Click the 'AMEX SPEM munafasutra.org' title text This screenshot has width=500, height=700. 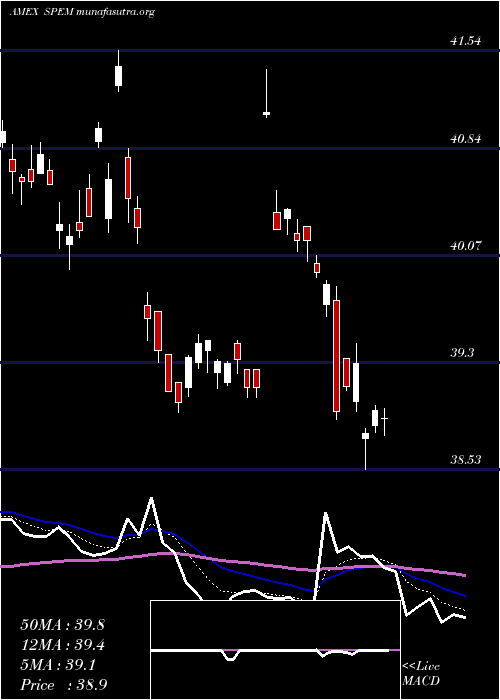point(82,12)
